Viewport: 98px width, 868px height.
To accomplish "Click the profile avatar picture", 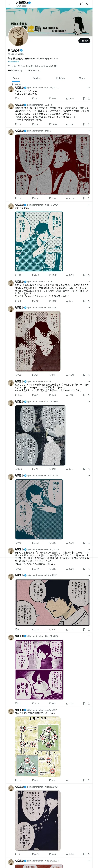I will (18, 36).
